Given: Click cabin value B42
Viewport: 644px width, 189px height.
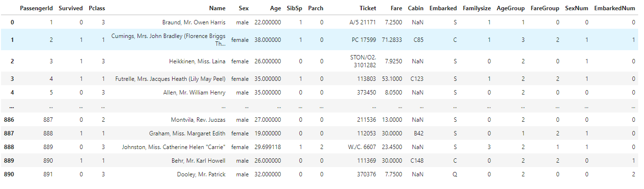Looking at the screenshot, I should (418, 133).
